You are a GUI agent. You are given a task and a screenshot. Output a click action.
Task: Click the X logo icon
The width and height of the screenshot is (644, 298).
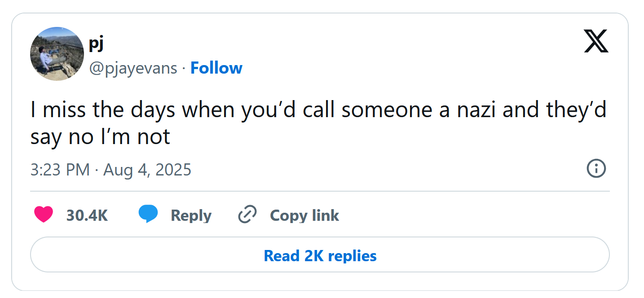pos(596,41)
